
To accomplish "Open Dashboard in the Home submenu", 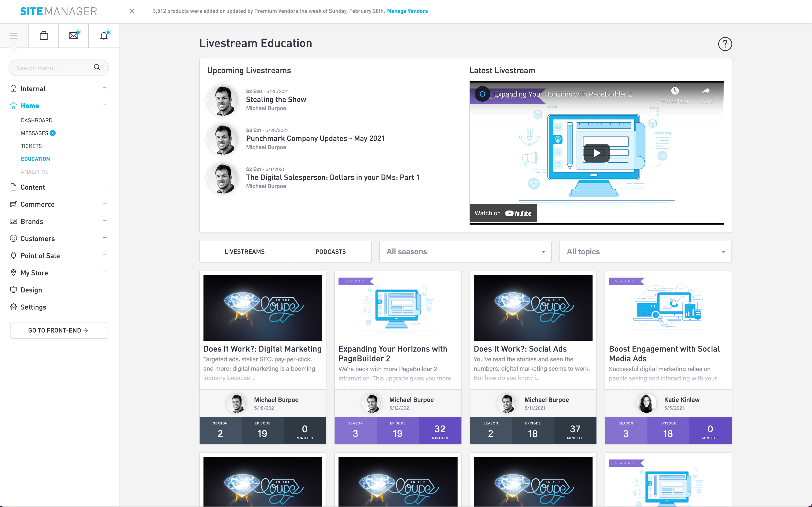I will (37, 120).
